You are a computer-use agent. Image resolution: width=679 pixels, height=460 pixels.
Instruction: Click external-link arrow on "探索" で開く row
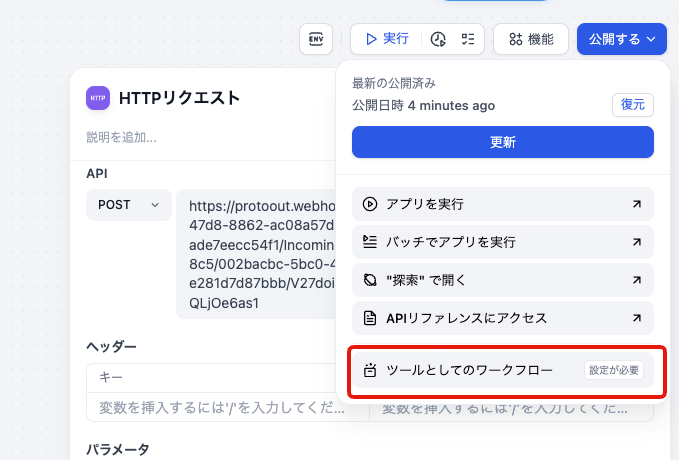[637, 280]
